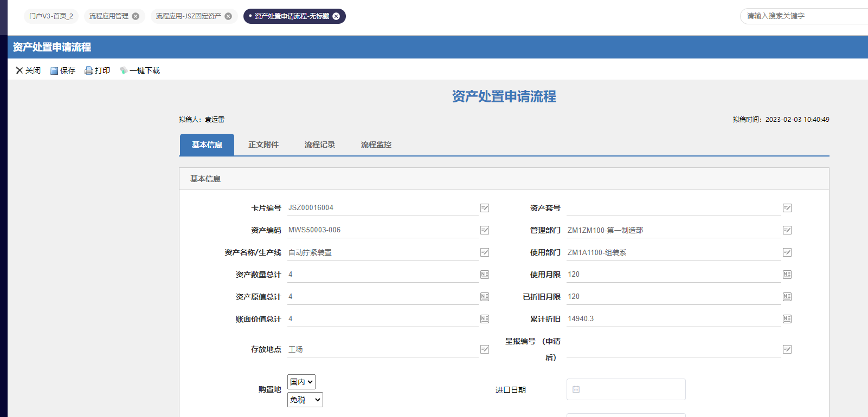Close the 流程应用-JSZ固定资产 page tab
This screenshot has height=417, width=868.
pos(228,16)
